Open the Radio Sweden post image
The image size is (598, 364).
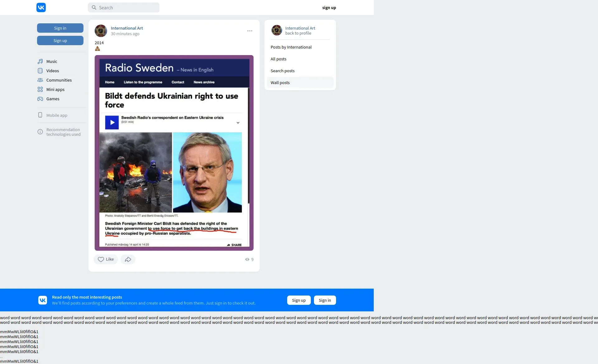(174, 153)
